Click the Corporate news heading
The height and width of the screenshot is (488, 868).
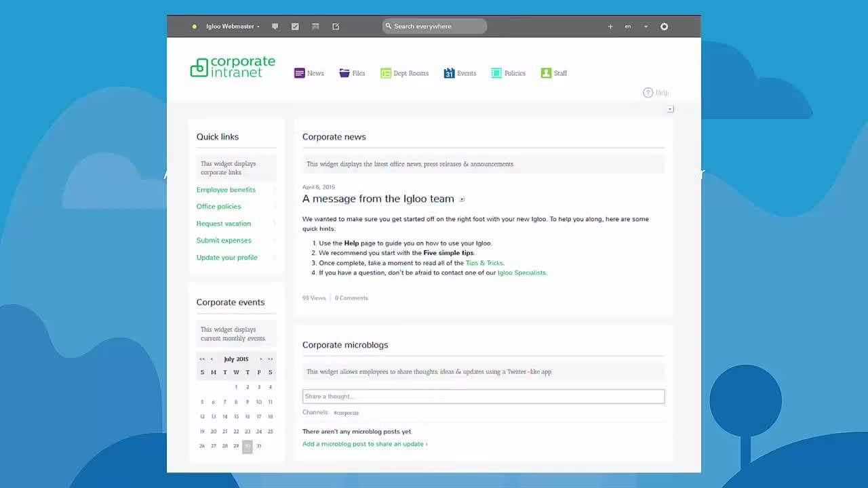(334, 137)
